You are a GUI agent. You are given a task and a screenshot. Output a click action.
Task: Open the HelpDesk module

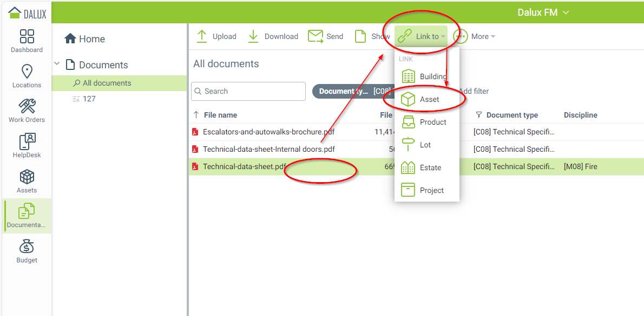coord(27,146)
